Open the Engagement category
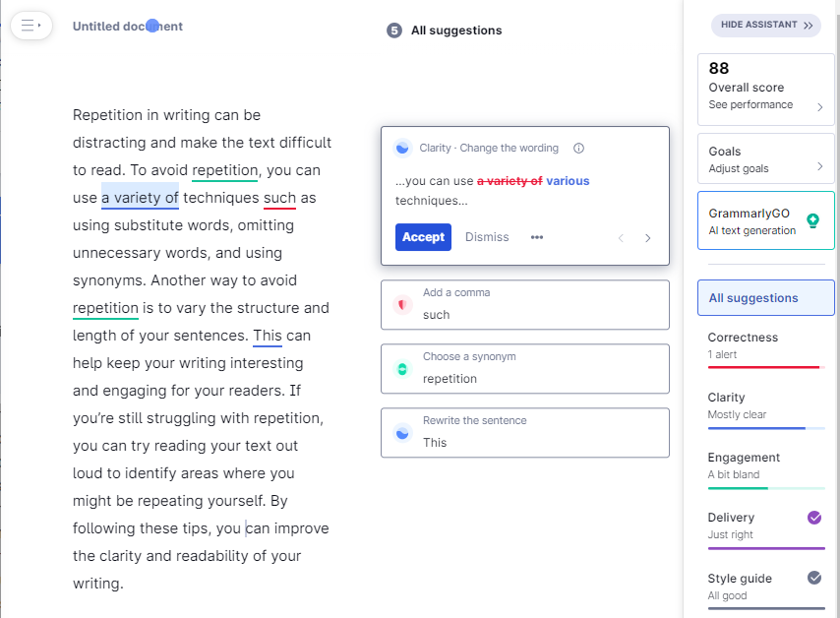The width and height of the screenshot is (840, 618). pyautogui.click(x=765, y=465)
